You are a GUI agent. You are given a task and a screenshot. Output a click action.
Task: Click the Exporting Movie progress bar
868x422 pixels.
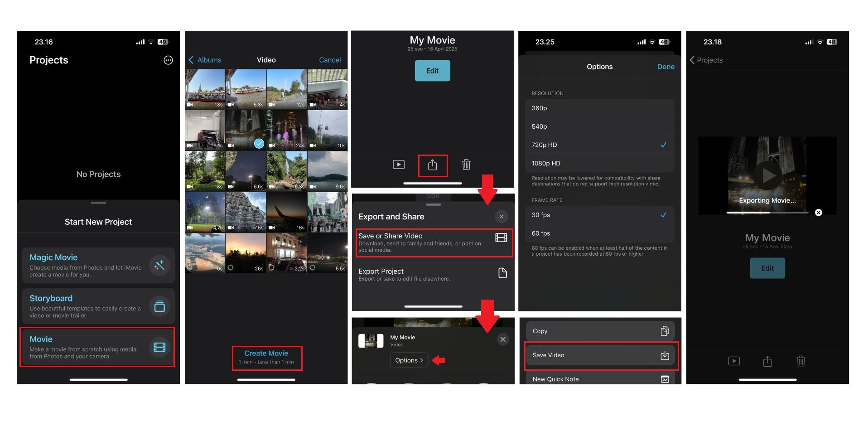point(767,213)
